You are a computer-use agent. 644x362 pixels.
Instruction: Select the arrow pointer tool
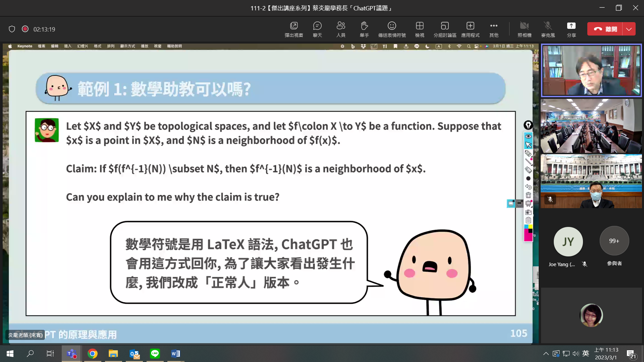click(528, 145)
